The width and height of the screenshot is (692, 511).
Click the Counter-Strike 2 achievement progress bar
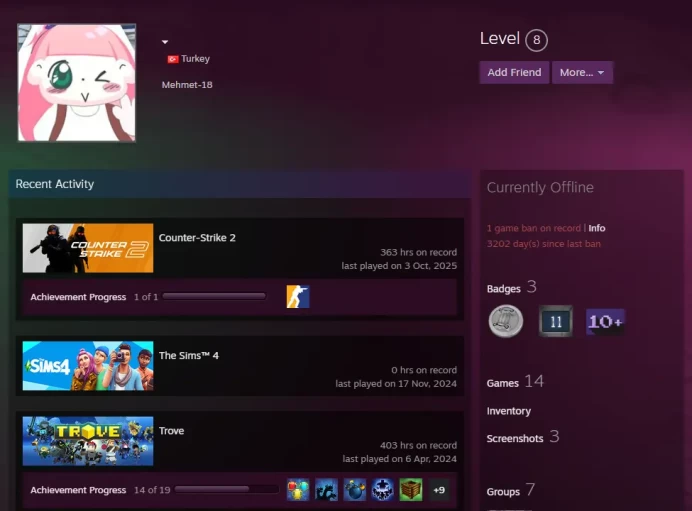tap(214, 297)
